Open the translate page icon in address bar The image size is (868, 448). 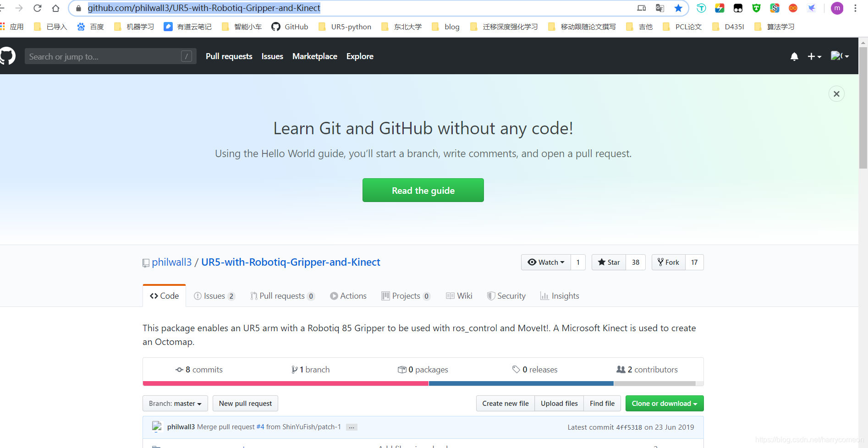click(660, 8)
